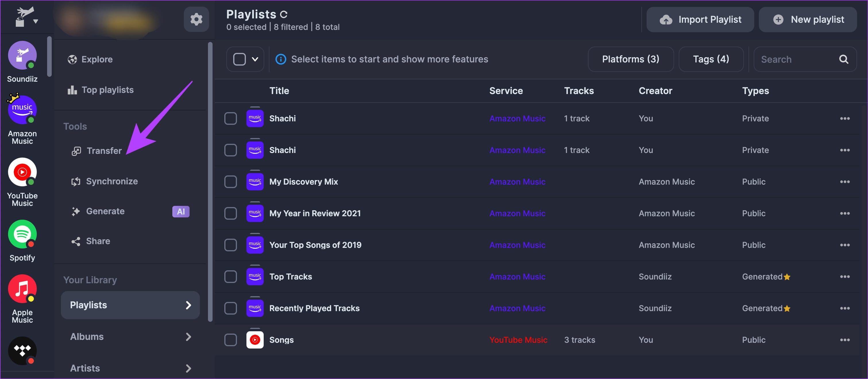Check the My Discovery Mix playlist checkbox

230,182
